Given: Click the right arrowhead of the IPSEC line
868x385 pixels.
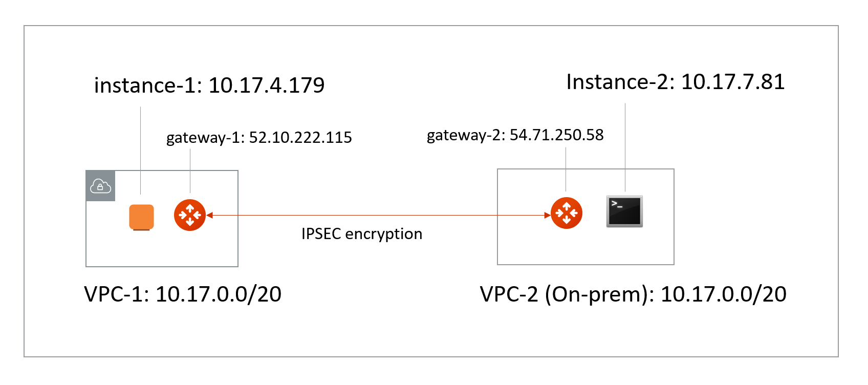Looking at the screenshot, I should 547,216.
